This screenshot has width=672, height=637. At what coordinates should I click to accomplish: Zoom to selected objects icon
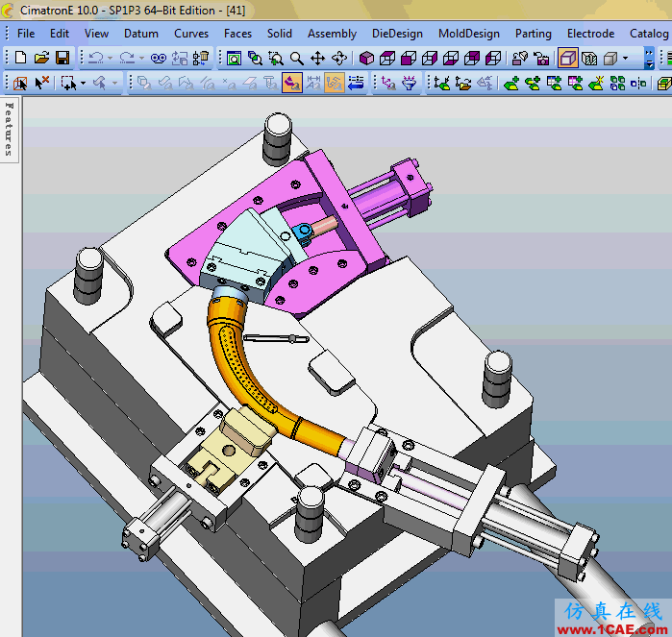point(255,58)
